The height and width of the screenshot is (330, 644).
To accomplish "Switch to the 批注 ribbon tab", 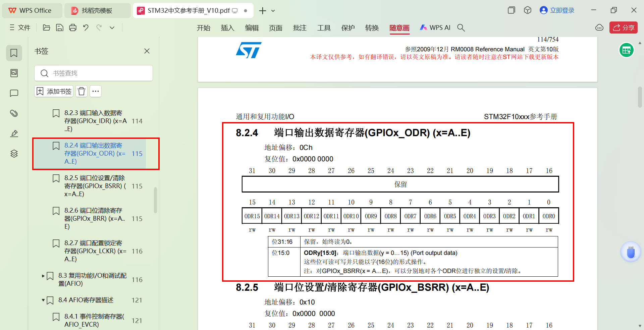I will tap(300, 28).
